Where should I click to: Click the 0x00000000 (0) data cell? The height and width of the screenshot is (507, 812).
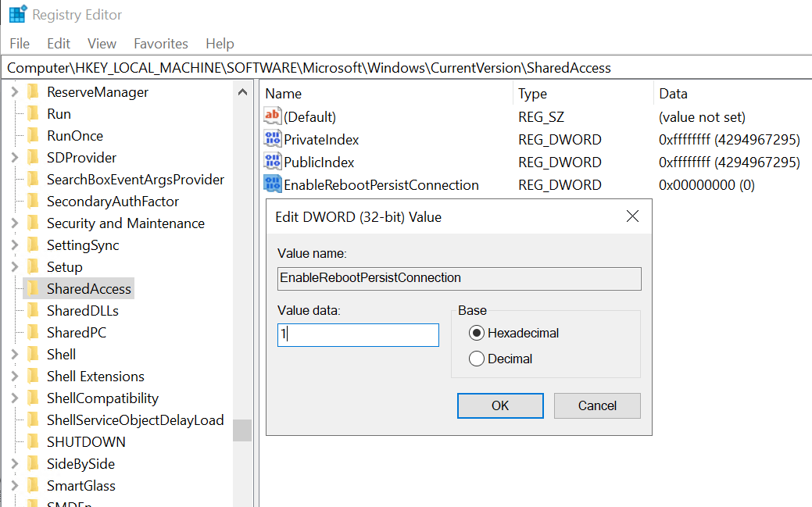click(x=706, y=185)
